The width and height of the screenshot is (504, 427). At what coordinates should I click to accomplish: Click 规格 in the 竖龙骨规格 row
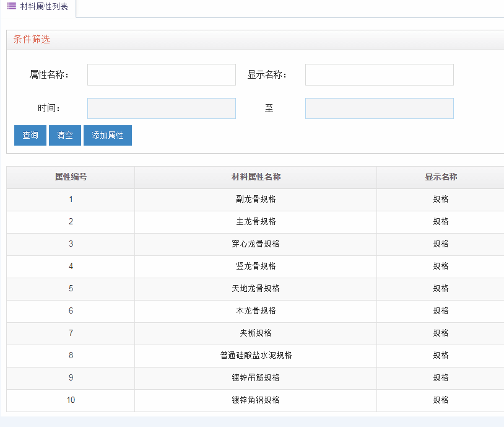(441, 266)
